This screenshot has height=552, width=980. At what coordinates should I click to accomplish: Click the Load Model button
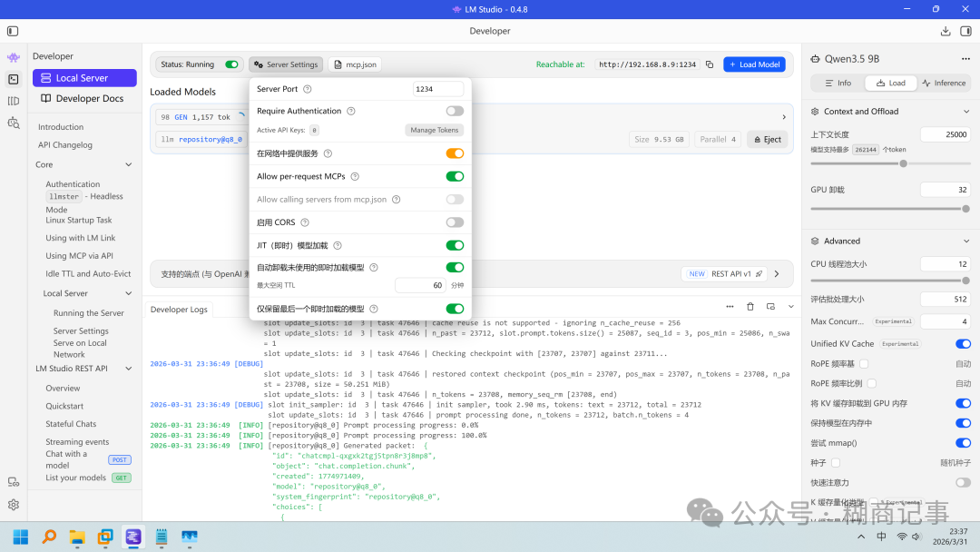coord(754,64)
